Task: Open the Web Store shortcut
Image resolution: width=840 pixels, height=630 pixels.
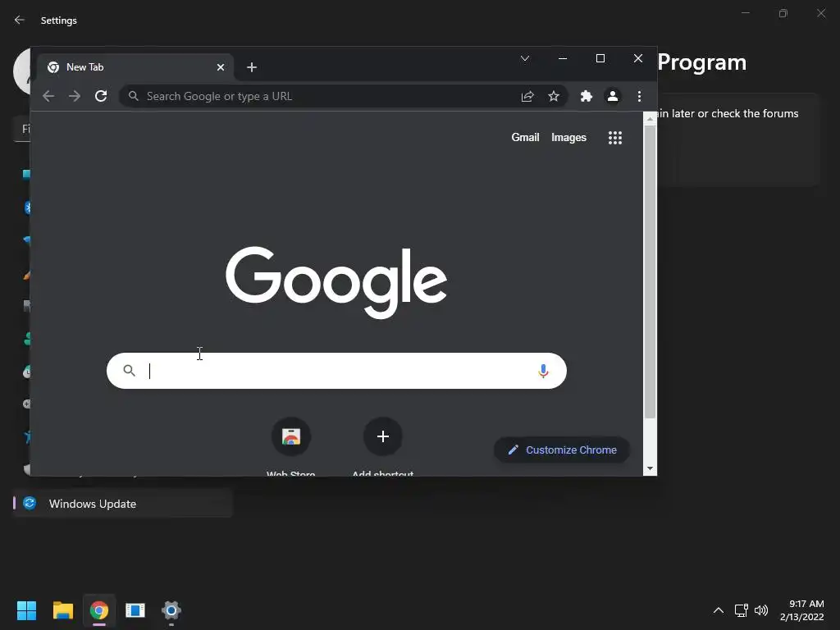Action: point(291,436)
